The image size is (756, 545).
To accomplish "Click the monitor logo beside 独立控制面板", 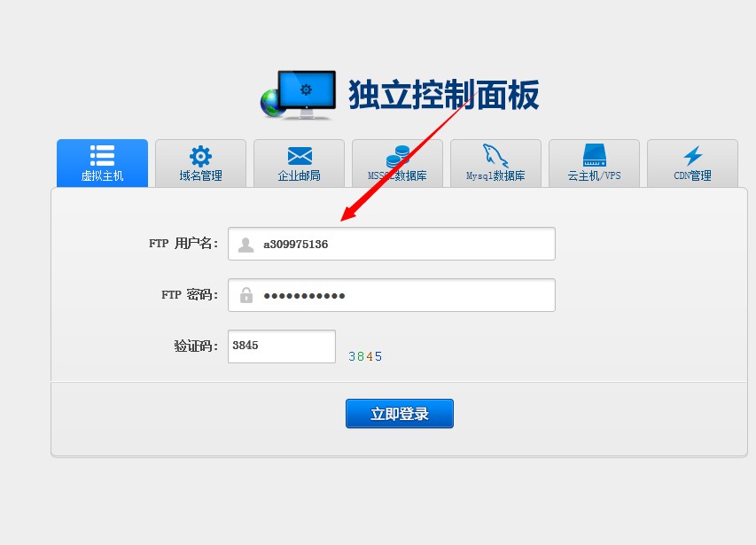I will (x=298, y=95).
